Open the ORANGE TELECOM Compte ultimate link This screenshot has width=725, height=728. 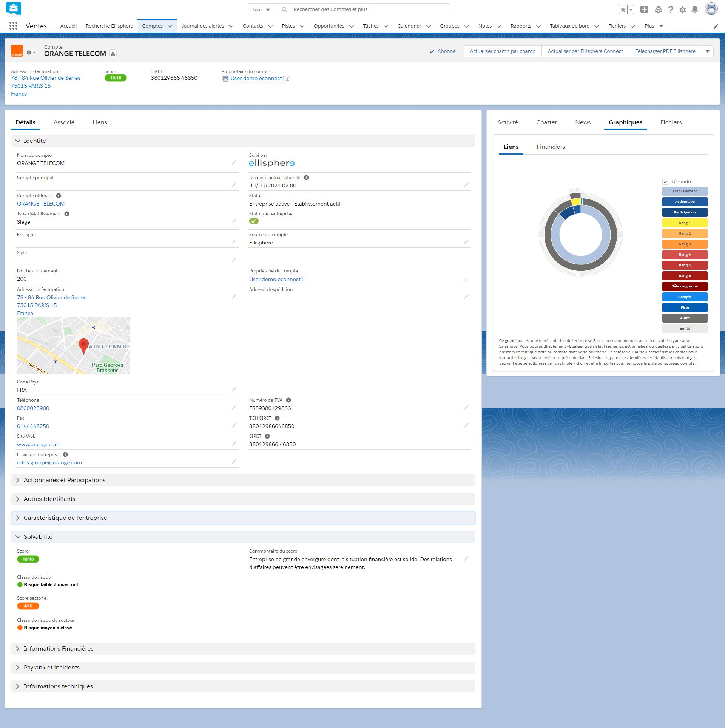[41, 204]
